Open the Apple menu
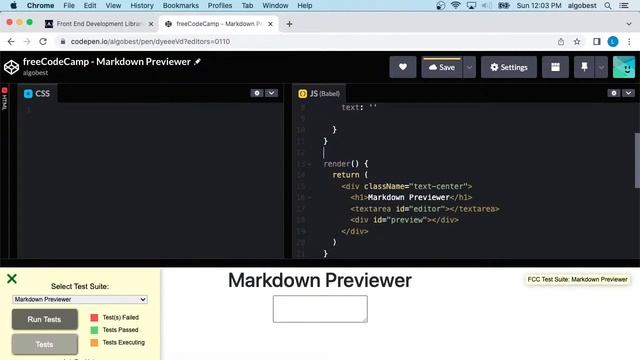The width and height of the screenshot is (640, 360). pos(13,6)
